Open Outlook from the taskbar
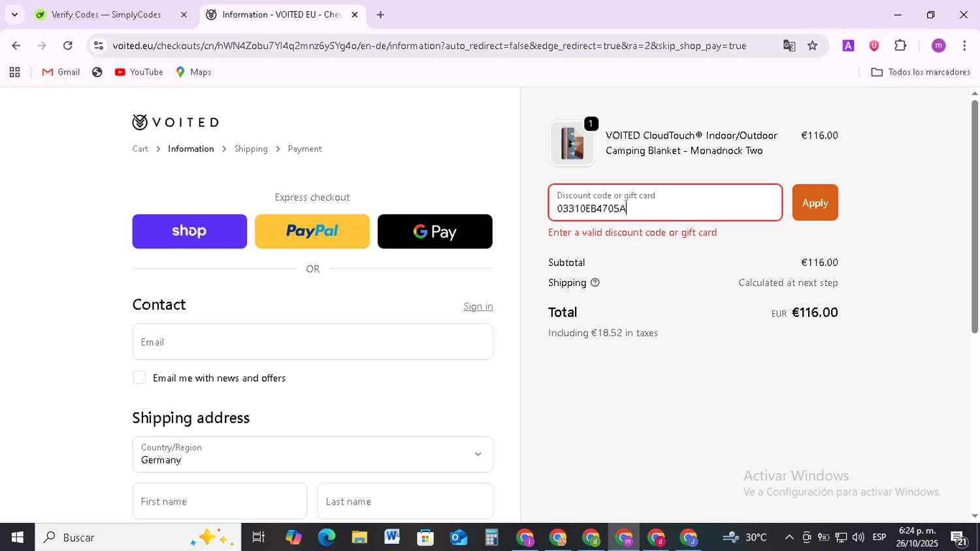The width and height of the screenshot is (980, 551). [459, 537]
